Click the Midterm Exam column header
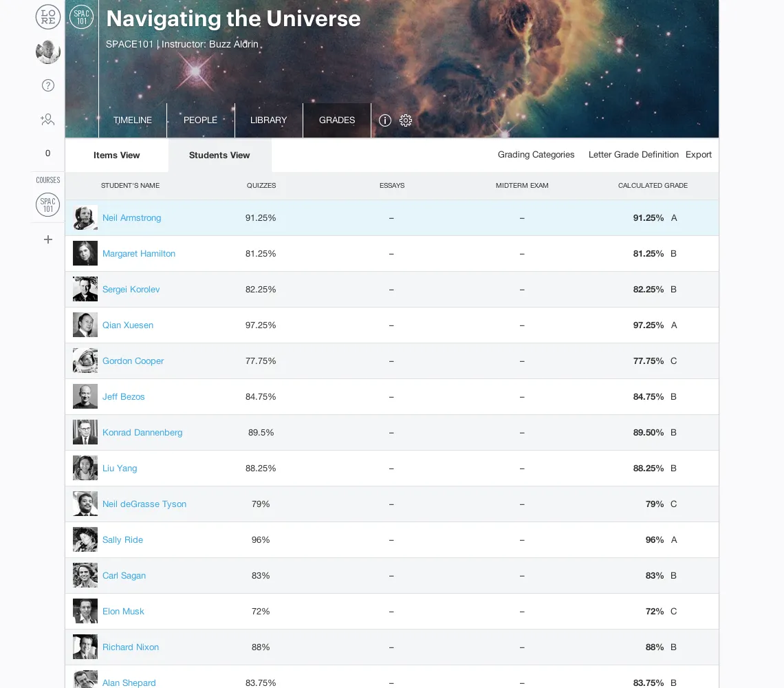 click(x=522, y=186)
